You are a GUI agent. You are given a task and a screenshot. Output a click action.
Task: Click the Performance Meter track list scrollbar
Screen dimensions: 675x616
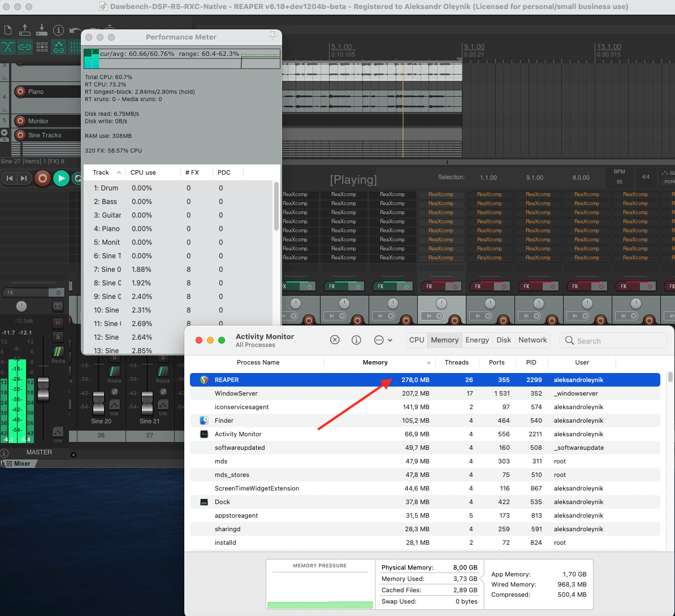(x=276, y=207)
